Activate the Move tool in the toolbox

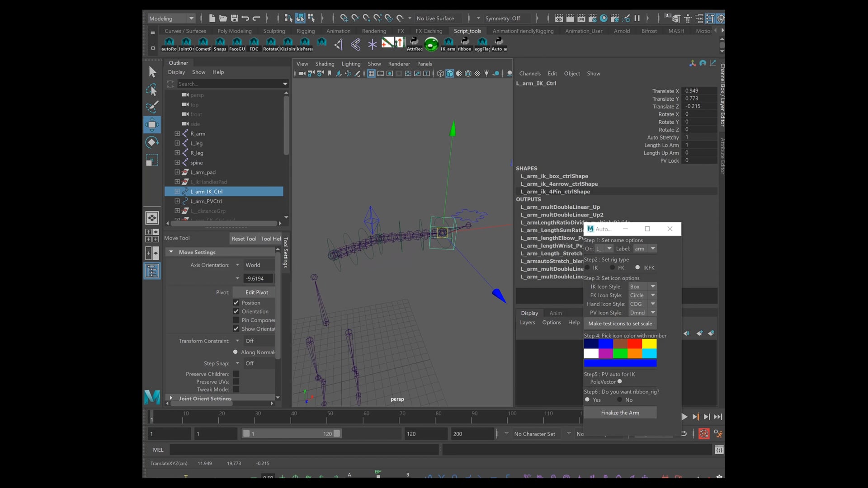[x=152, y=125]
